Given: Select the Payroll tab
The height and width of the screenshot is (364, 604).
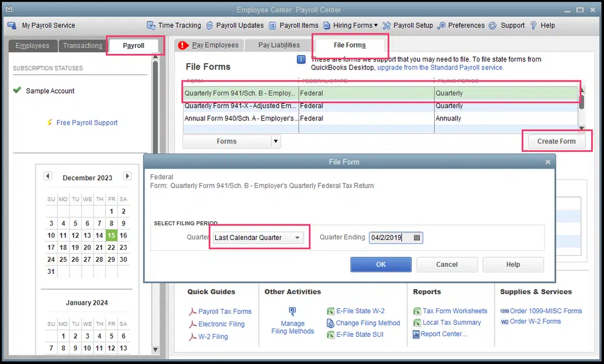Looking at the screenshot, I should tap(133, 46).
